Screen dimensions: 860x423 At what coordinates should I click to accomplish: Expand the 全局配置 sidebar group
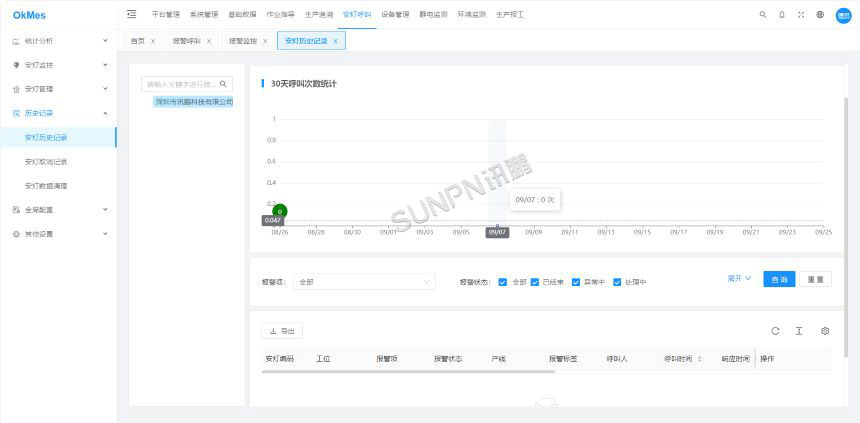tap(105, 210)
